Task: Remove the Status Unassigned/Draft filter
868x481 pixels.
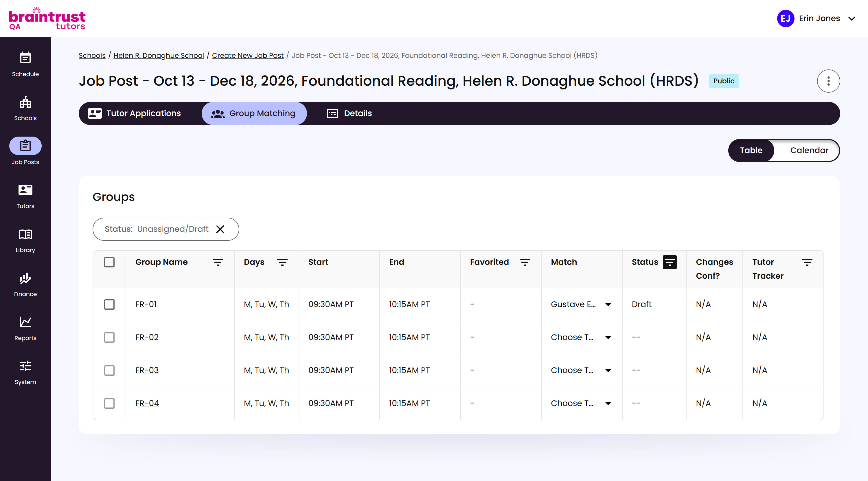Action: [x=220, y=229]
